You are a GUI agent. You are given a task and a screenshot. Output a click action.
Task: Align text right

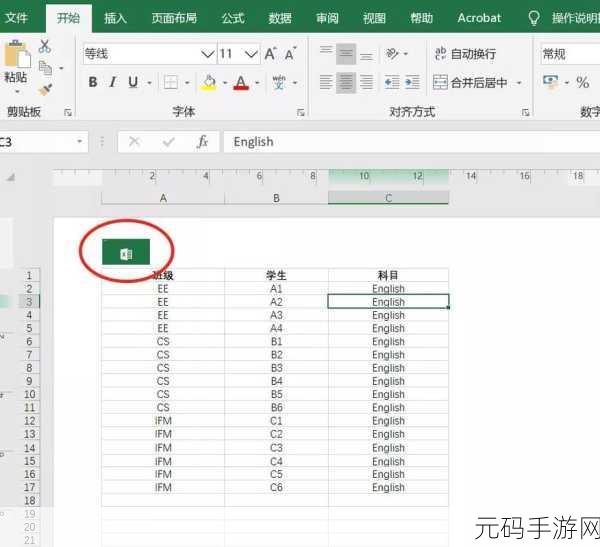[366, 82]
